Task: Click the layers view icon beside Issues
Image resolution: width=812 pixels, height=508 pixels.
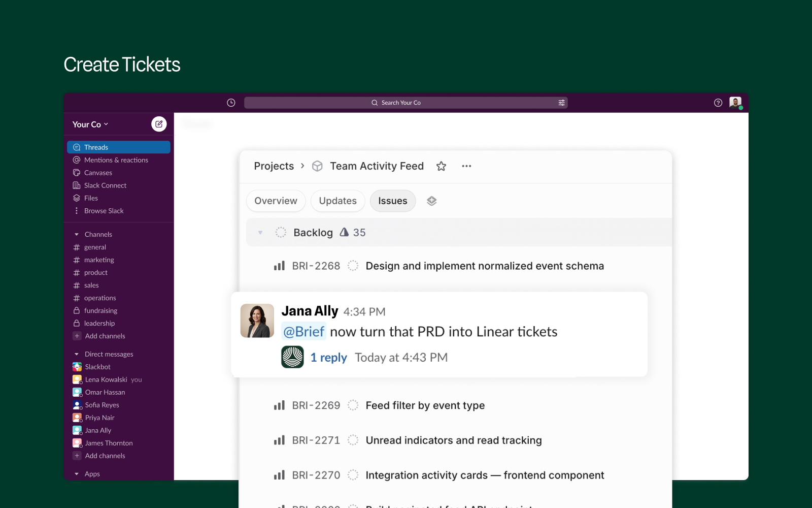Action: [x=432, y=201]
